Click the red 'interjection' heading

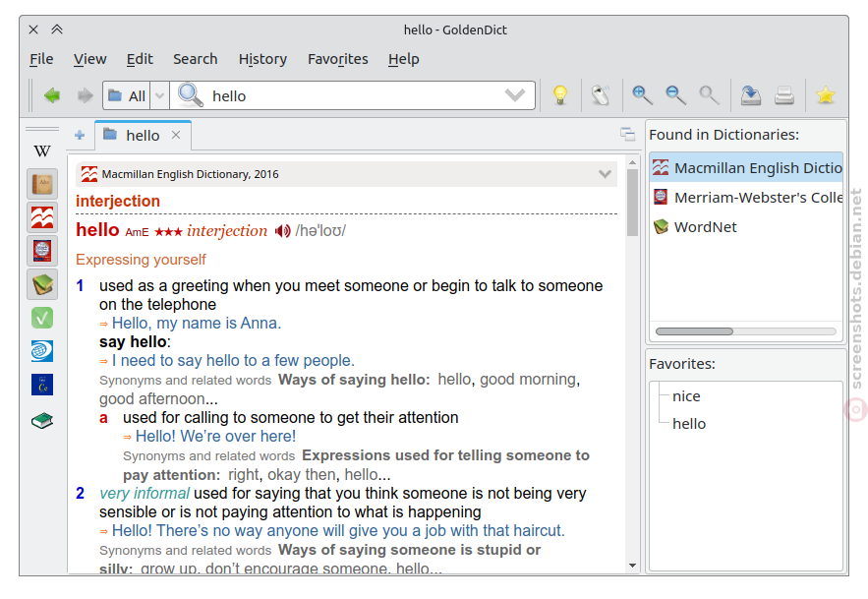118,202
